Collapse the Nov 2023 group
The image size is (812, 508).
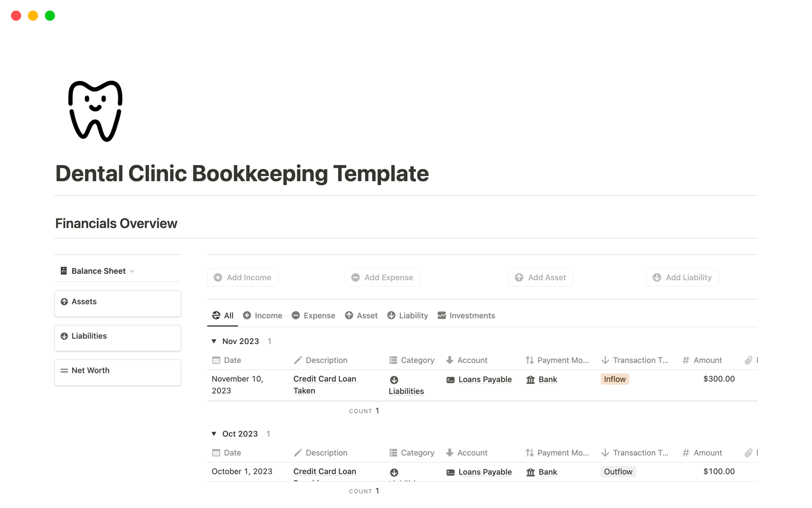tap(214, 341)
